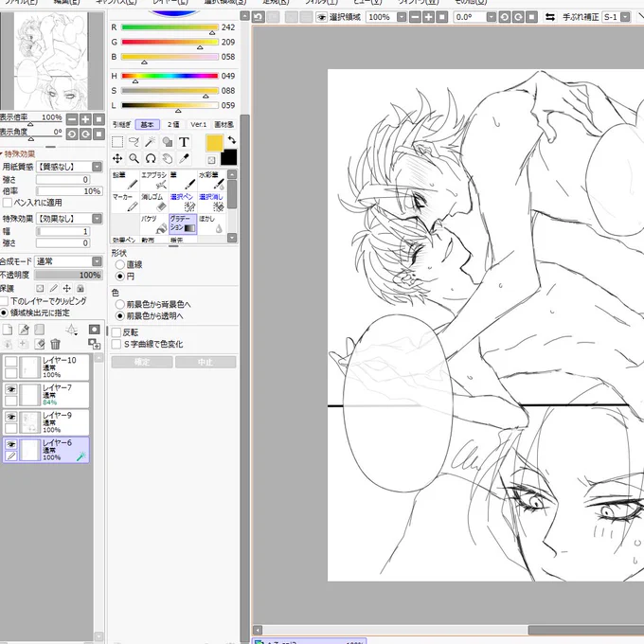Image resolution: width=644 pixels, height=644 pixels.
Task: Enable ペン入れに適用 checkbox
Action: point(7,203)
